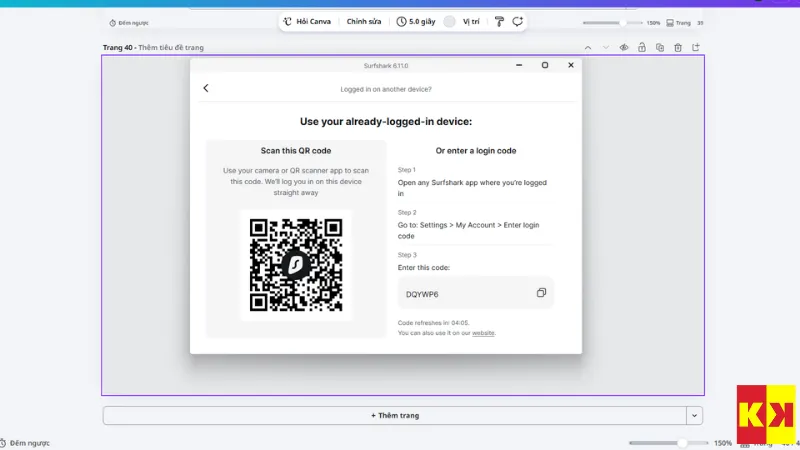Viewport: 800px width, 450px height.
Task: Click Logged in on another device? text
Action: (386, 89)
